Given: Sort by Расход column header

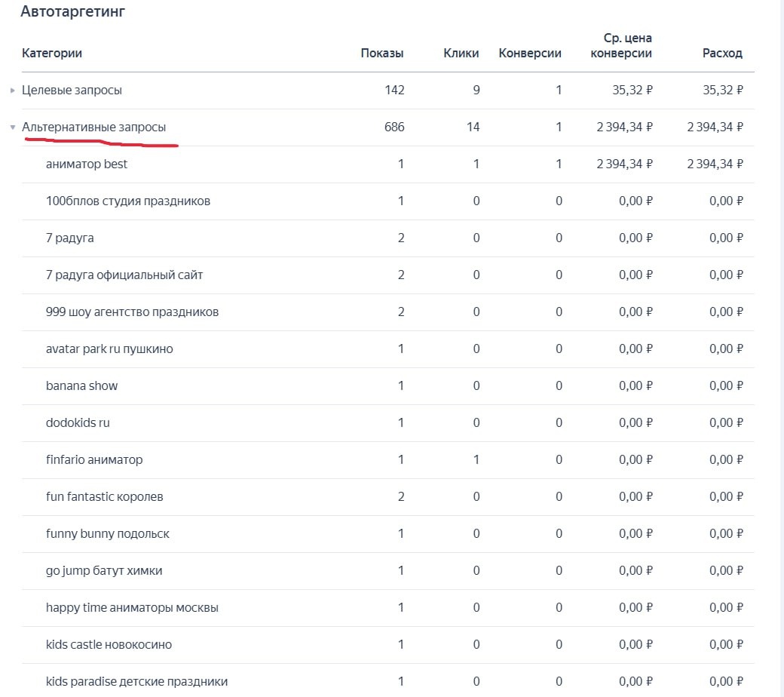Looking at the screenshot, I should pyautogui.click(x=722, y=54).
